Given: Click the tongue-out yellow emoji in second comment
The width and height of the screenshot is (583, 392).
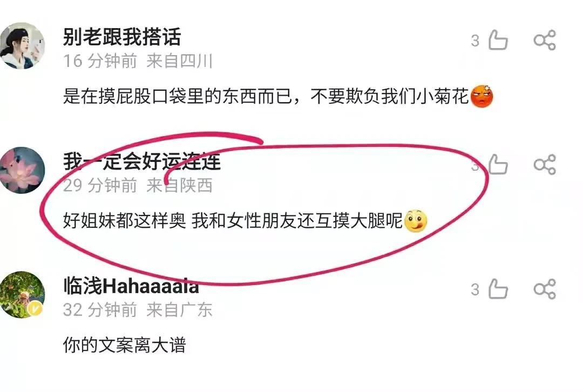Looking at the screenshot, I should [415, 221].
